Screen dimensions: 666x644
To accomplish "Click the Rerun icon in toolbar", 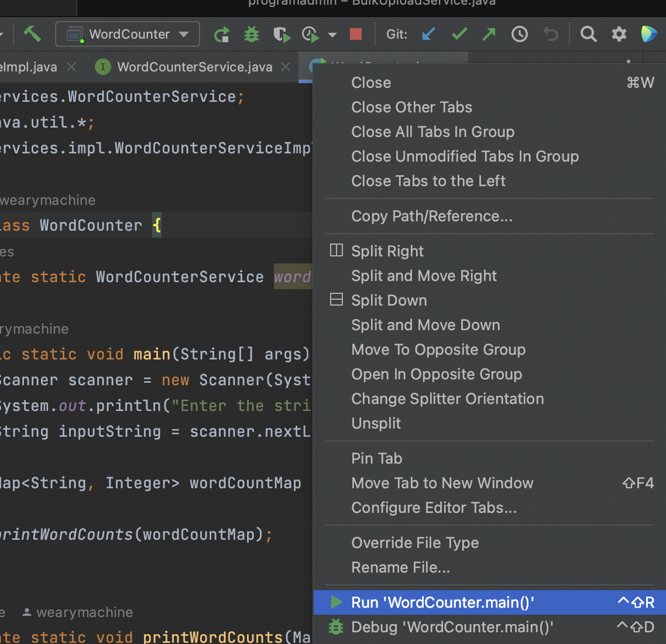I will click(221, 34).
